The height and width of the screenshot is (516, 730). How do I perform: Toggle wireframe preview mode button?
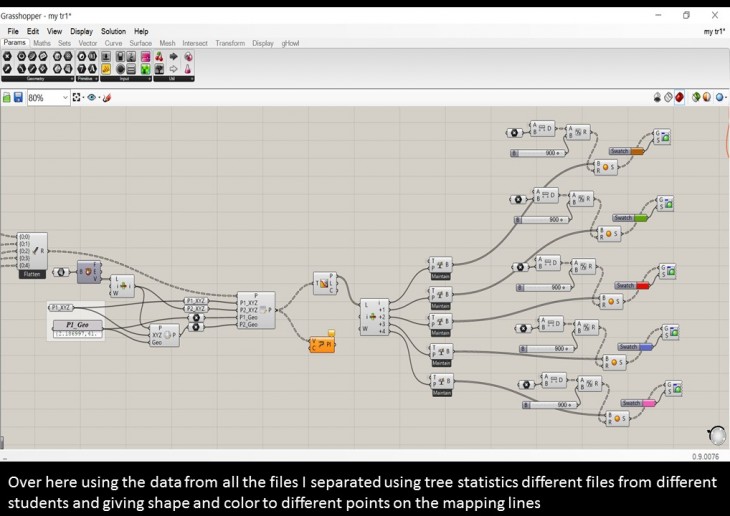pos(668,98)
